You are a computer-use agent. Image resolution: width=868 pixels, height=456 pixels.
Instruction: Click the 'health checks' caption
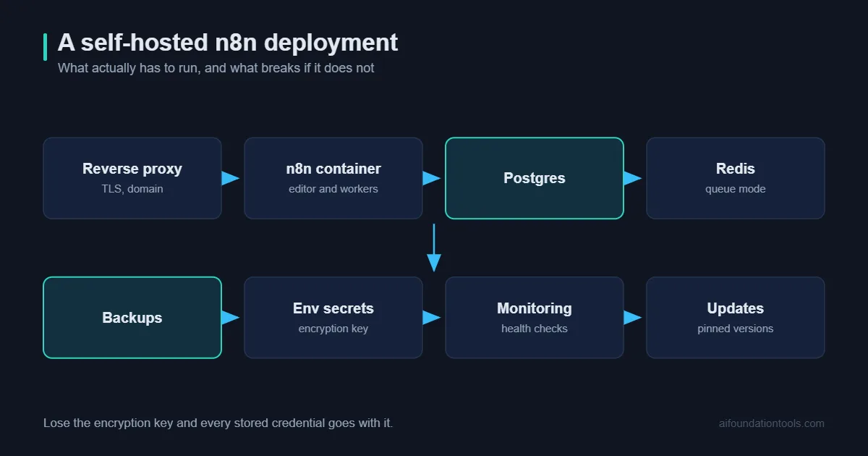coord(535,329)
